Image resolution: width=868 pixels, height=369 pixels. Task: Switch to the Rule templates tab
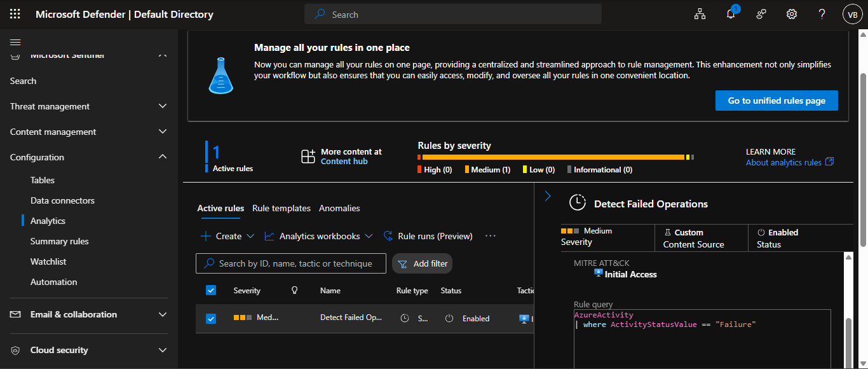[281, 208]
